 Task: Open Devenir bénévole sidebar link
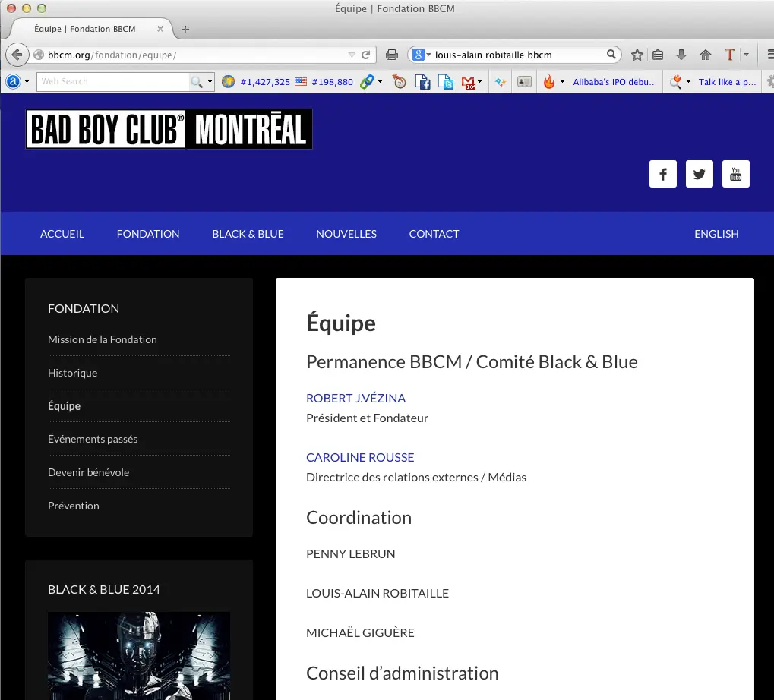(x=88, y=472)
